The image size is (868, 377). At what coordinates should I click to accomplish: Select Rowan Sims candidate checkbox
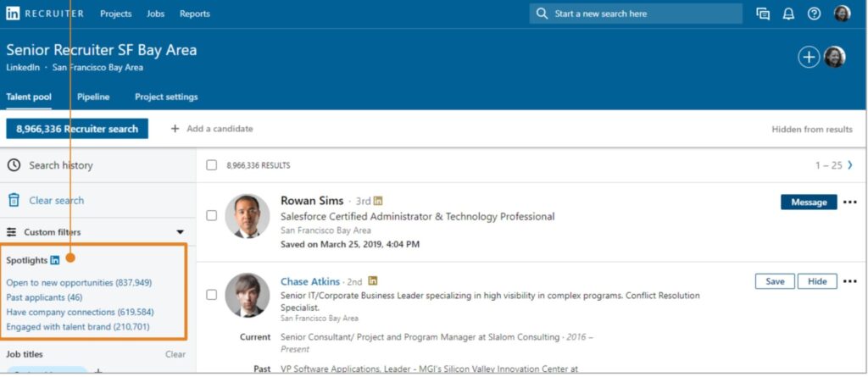(x=212, y=215)
